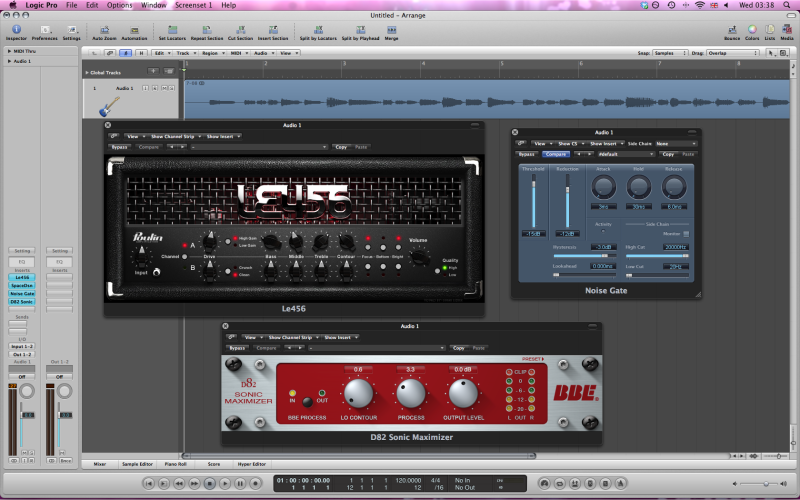Viewport: 800px width, 500px height.
Task: Expand the Global Tracks disclosure triangle
Action: [87, 72]
